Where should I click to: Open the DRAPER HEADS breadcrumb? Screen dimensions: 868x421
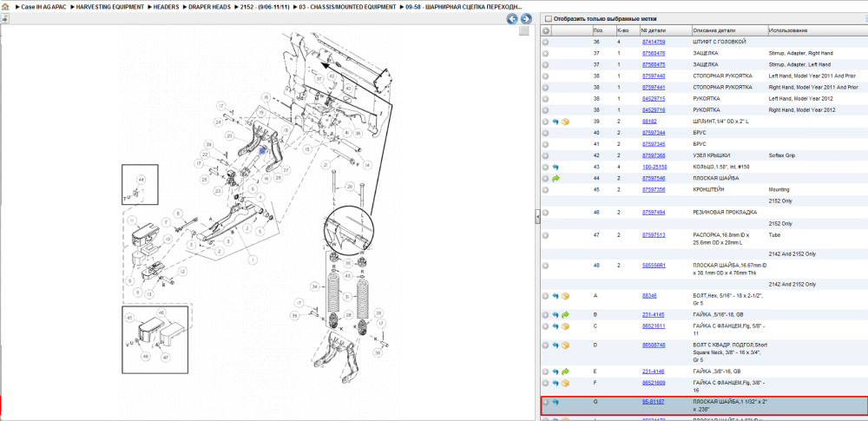(208, 7)
